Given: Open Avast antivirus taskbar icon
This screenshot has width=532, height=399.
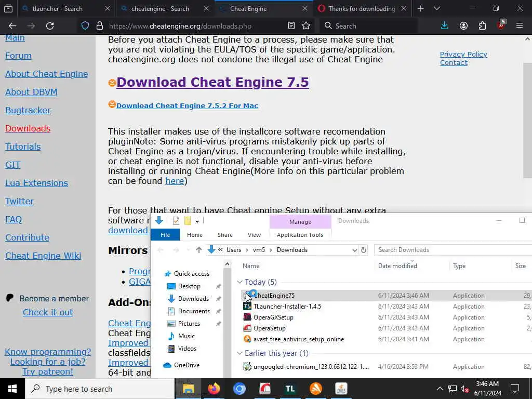Looking at the screenshot, I should 315,389.
